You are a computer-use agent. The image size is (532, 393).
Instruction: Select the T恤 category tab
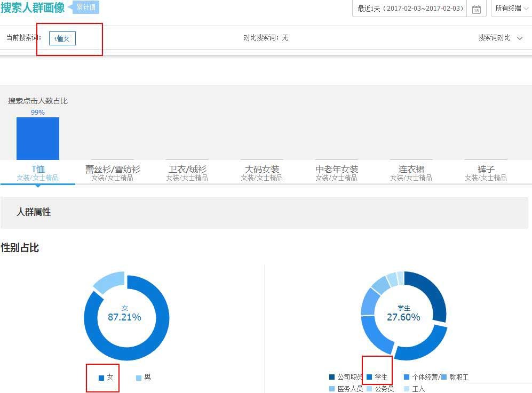[x=38, y=173]
